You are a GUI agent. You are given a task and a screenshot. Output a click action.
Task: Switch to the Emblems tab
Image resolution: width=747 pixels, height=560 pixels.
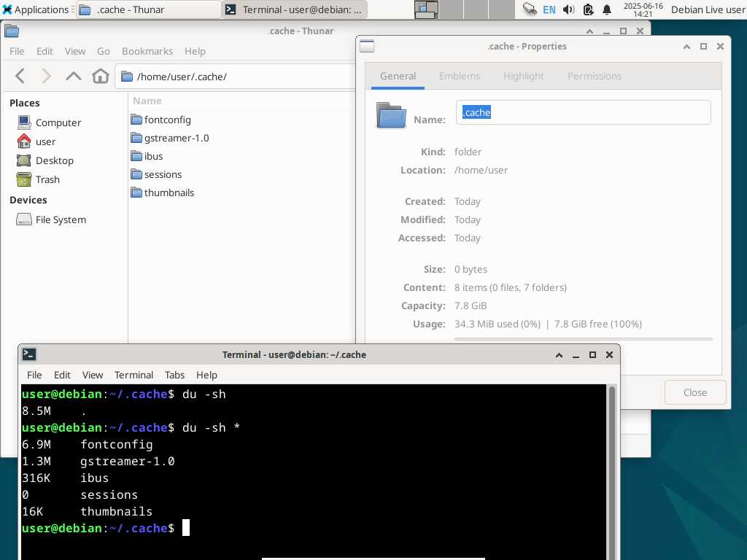pyautogui.click(x=460, y=76)
